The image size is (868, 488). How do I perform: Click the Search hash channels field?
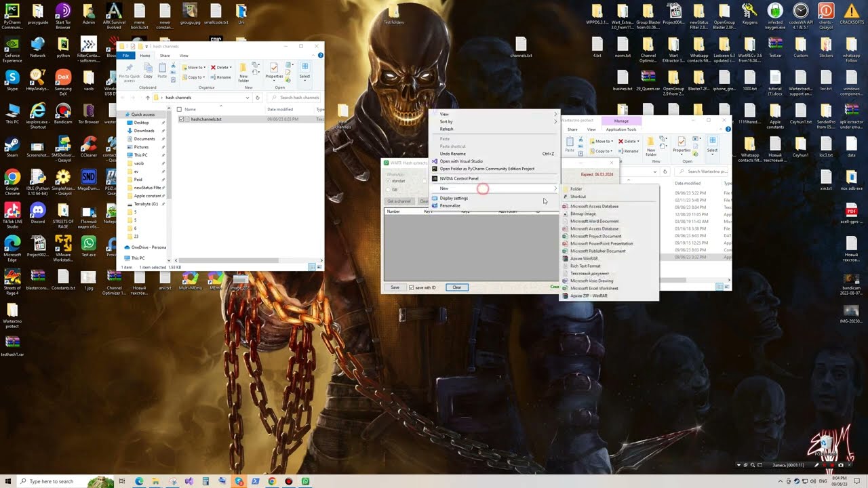(292, 98)
